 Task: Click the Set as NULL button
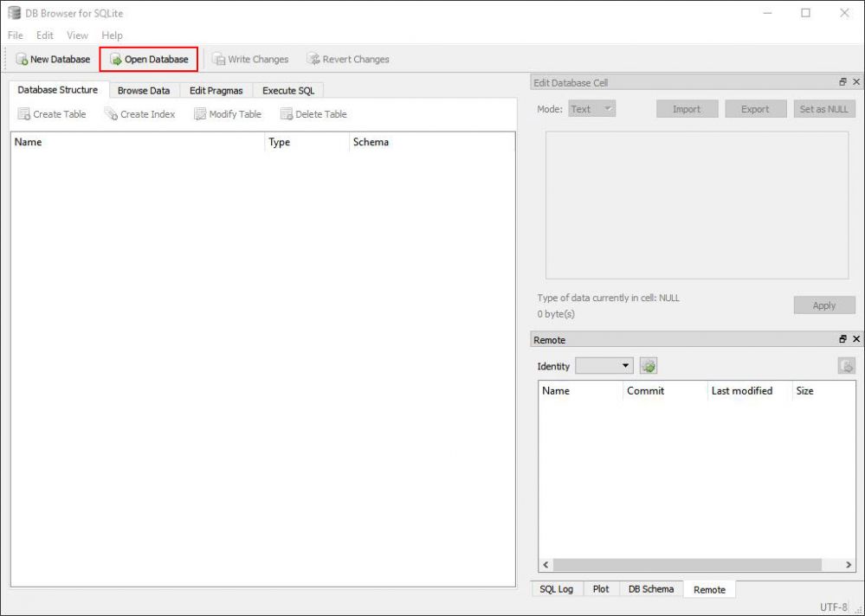click(x=824, y=109)
